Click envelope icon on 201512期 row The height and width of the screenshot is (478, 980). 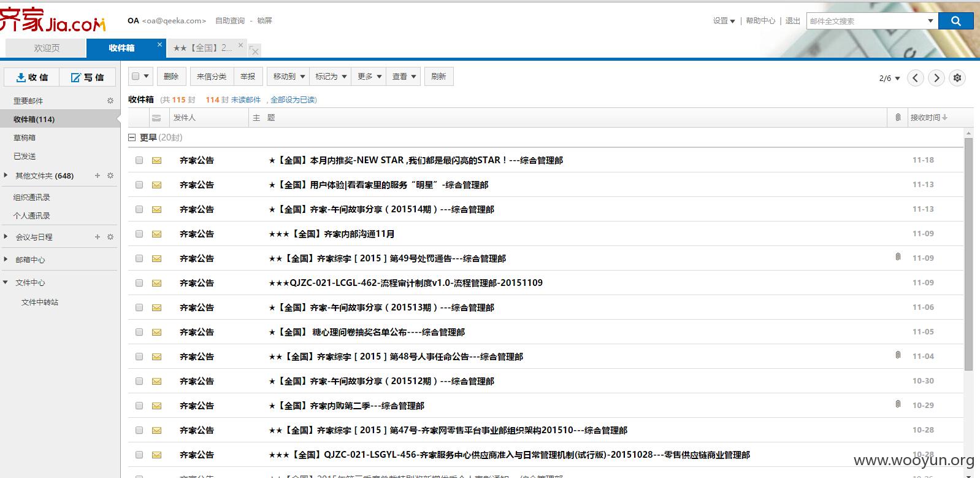(156, 381)
